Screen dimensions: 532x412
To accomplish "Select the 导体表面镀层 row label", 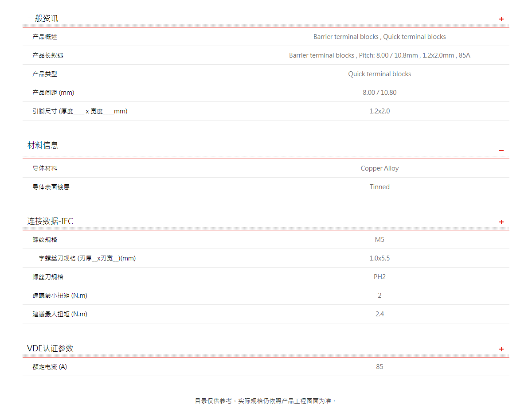I will click(51, 187).
